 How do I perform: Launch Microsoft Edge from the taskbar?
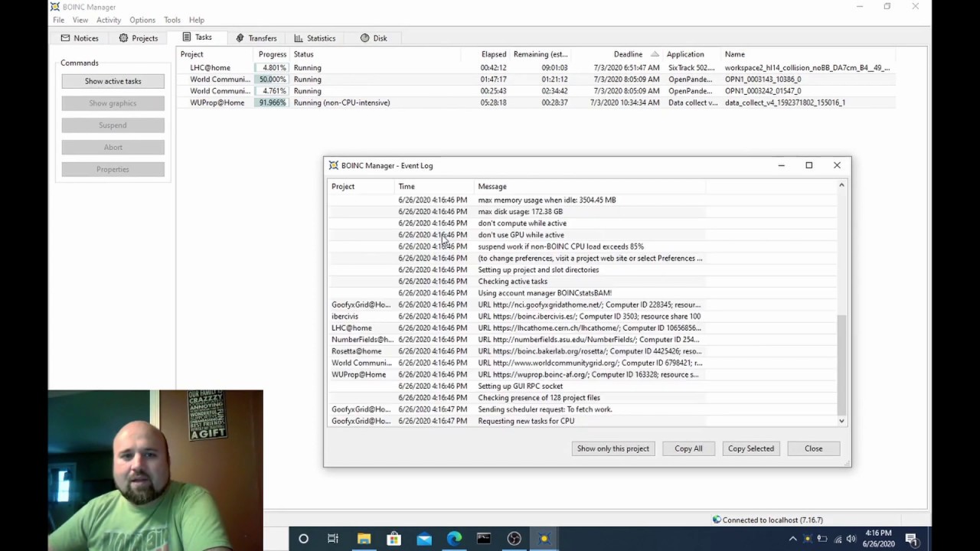point(454,539)
